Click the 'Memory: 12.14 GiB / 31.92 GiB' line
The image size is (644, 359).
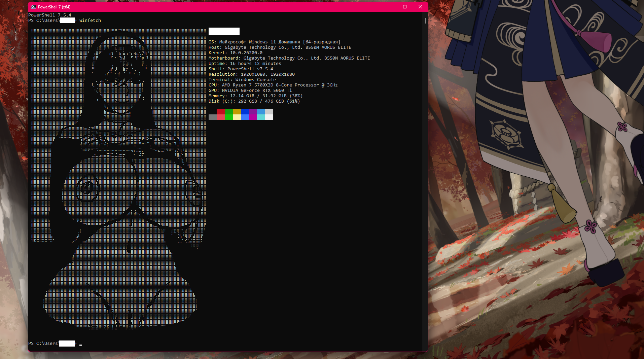pyautogui.click(x=256, y=96)
